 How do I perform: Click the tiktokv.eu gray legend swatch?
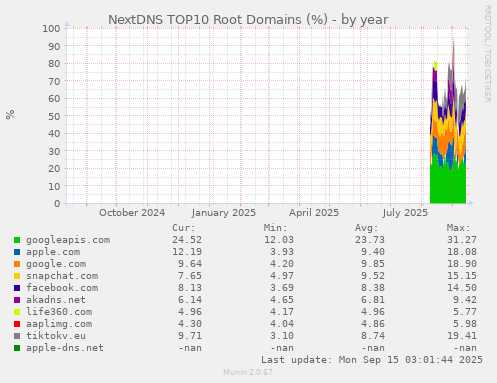tap(17, 336)
